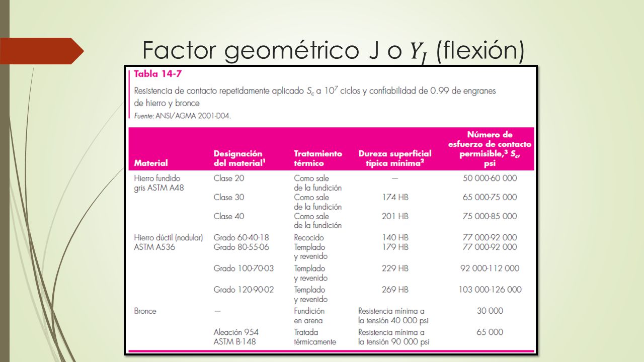Select the 'Aleación 954 ASTM B-148' cell
Screen dimensions: 644x362
point(236,337)
